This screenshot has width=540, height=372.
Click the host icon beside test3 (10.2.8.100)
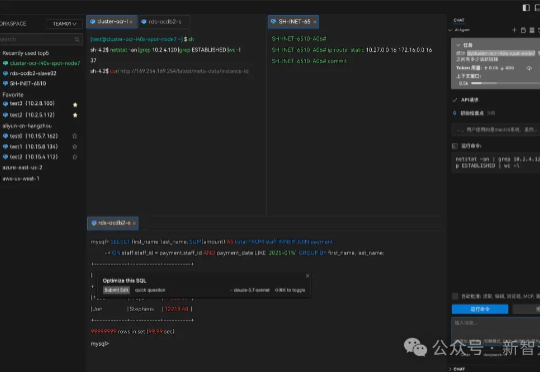point(5,104)
